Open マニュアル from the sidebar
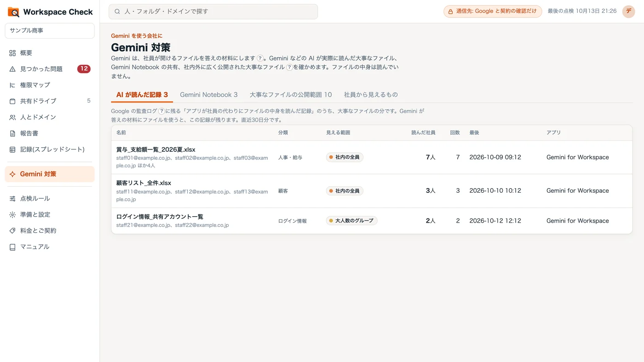Viewport: 644px width, 362px height. pyautogui.click(x=50, y=247)
